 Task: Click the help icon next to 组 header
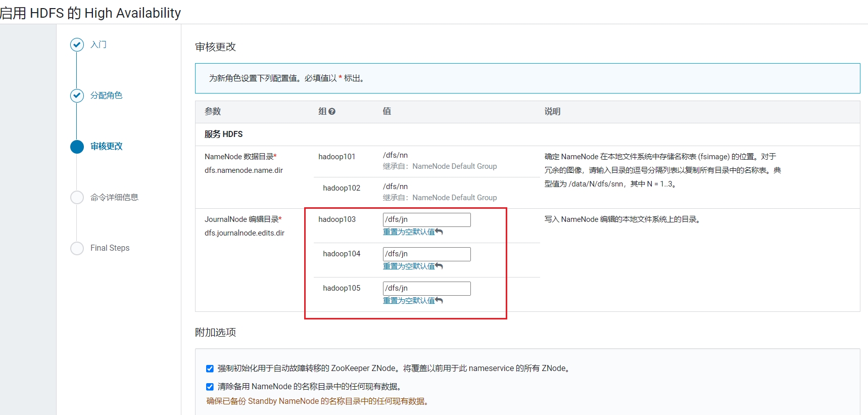[x=332, y=112]
